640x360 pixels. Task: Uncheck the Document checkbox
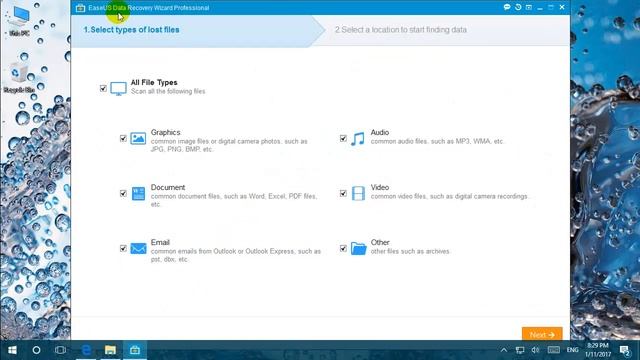(x=123, y=193)
